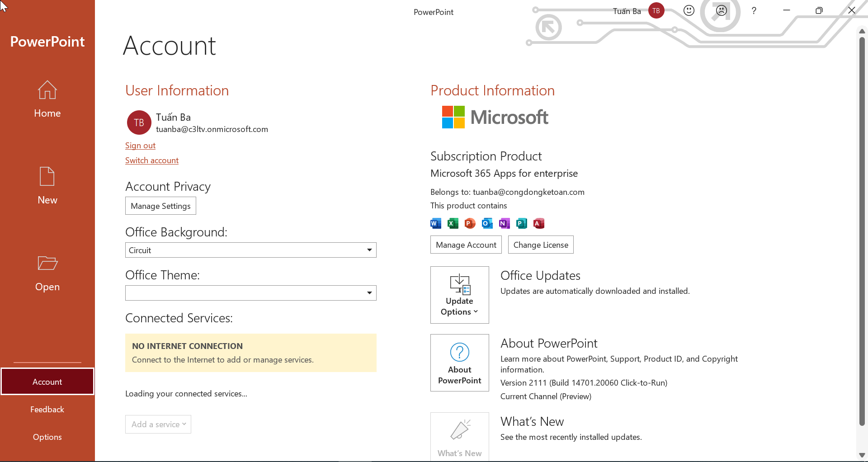Screen dimensions: 868x462
Task: Click the tuanba@c3ltv.onmicrosoft.com email text
Action: pos(212,129)
